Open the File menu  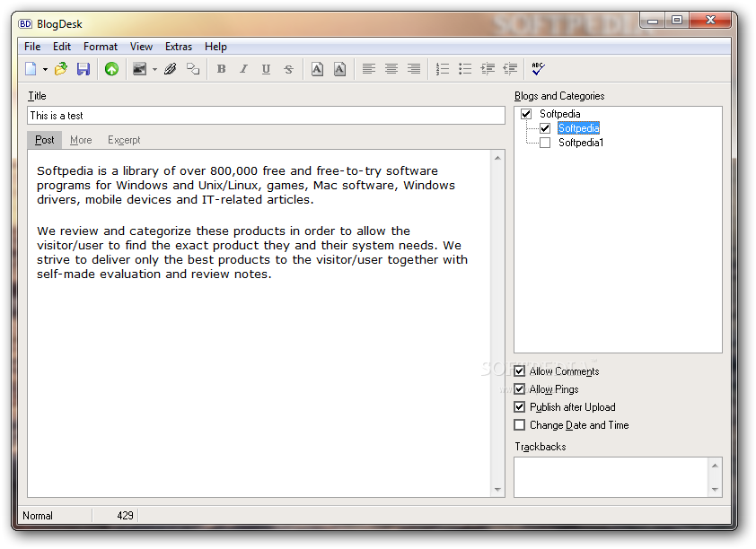point(32,47)
